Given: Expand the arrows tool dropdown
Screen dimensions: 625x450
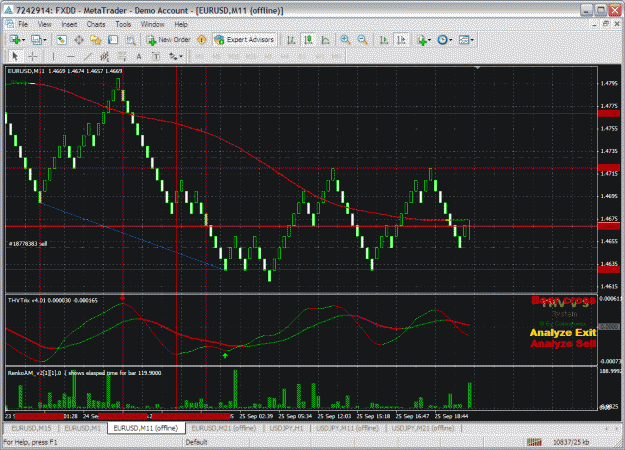Looking at the screenshot, I should 181,57.
